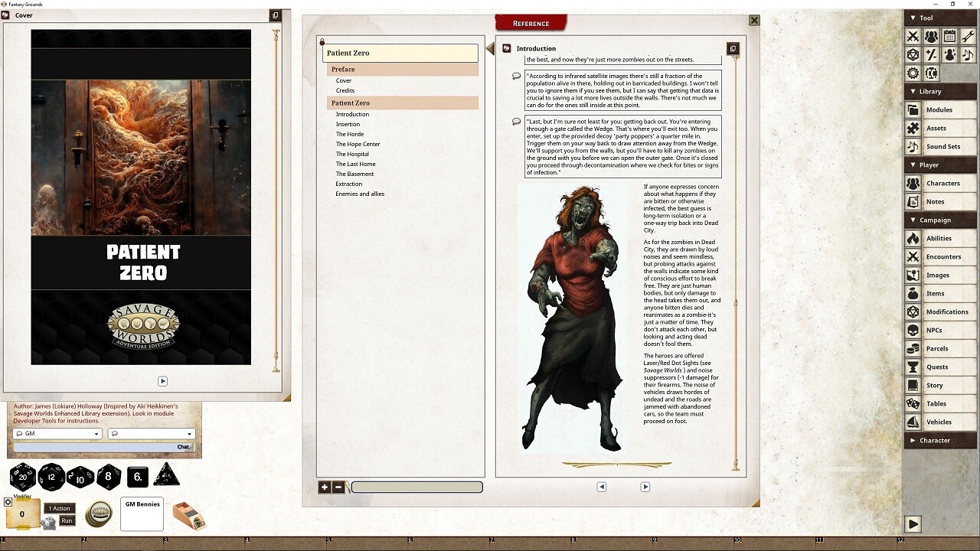Open the Combat Tracker with the crossed swords icon

[x=913, y=36]
